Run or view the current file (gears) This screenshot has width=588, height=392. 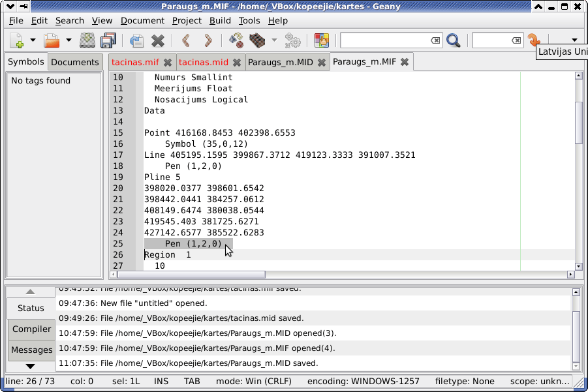click(x=292, y=40)
